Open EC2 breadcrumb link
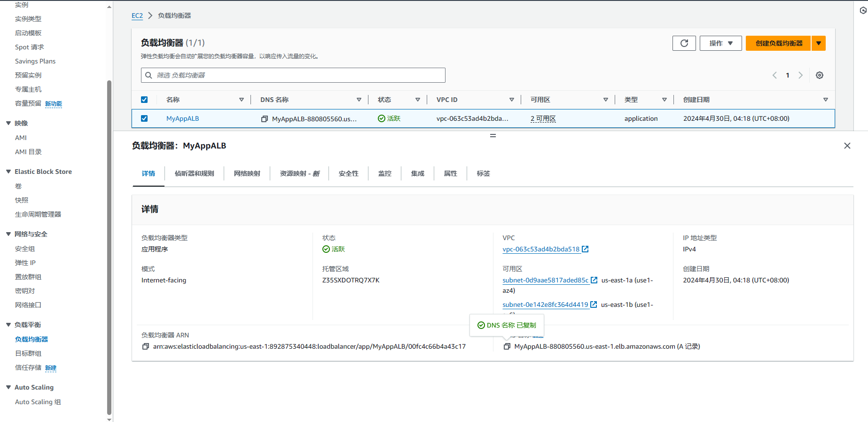 point(137,16)
